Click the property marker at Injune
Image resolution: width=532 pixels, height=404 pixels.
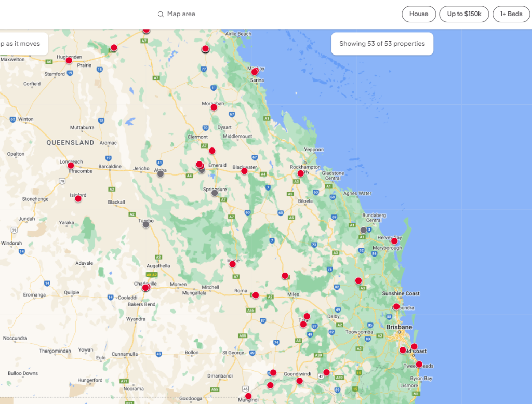(x=232, y=264)
